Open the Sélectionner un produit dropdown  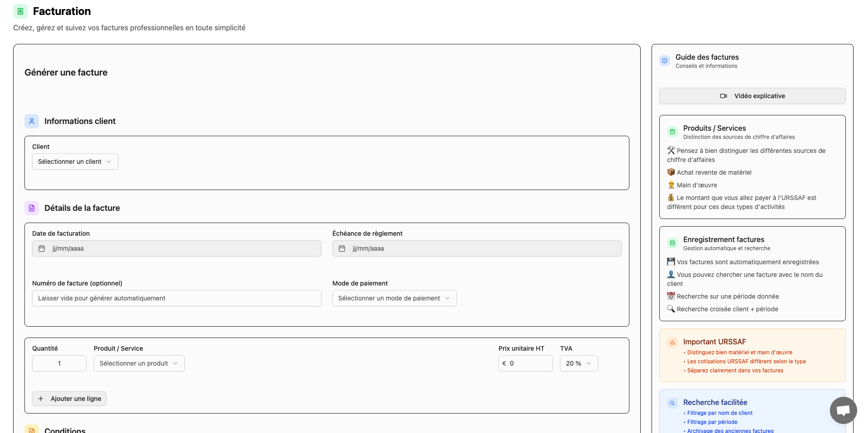[139, 363]
